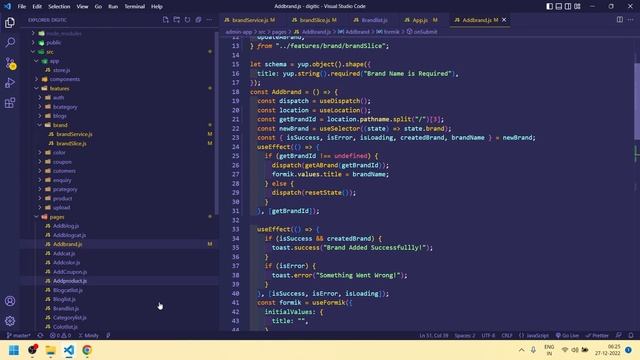640x360 pixels.
Task: Open the Selection menu
Action: point(59,6)
